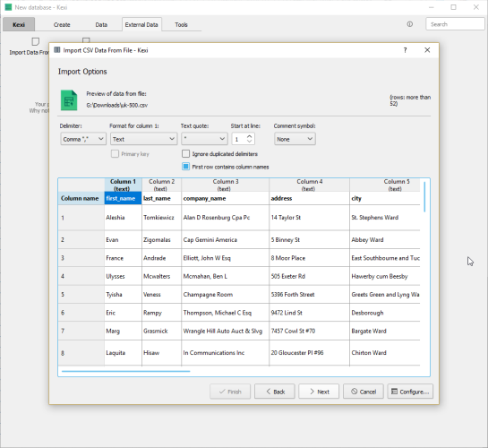Click the main Search field
Screen dimensions: 488x448
pyautogui.click(x=455, y=24)
